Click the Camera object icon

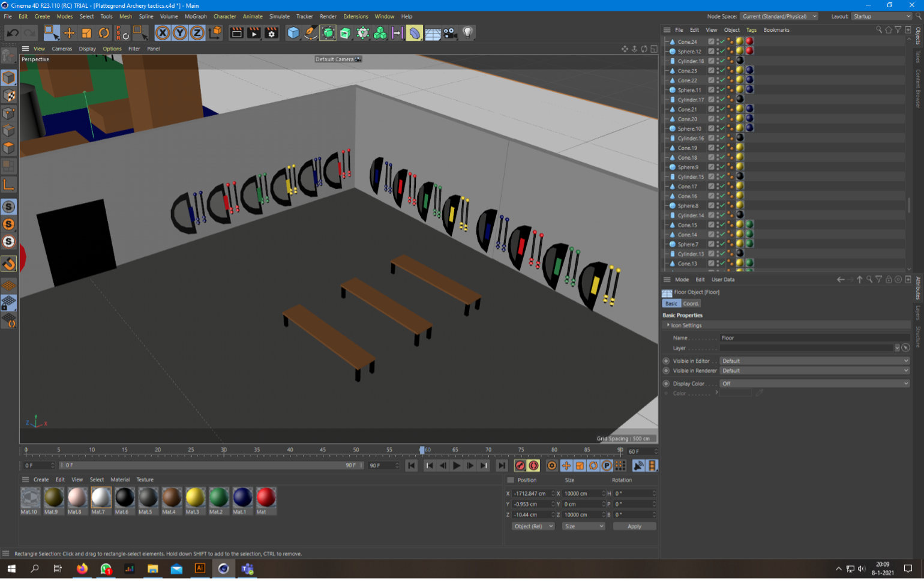point(449,33)
